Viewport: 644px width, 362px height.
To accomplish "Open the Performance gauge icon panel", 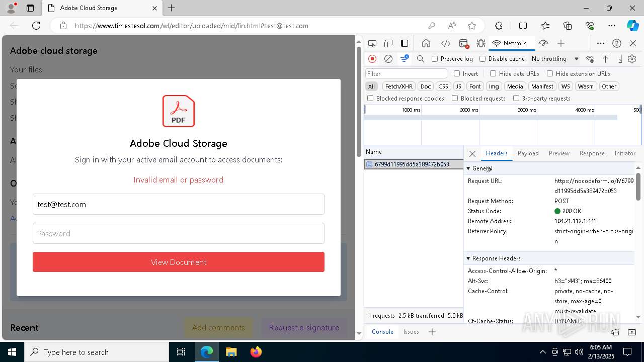I will click(x=543, y=43).
